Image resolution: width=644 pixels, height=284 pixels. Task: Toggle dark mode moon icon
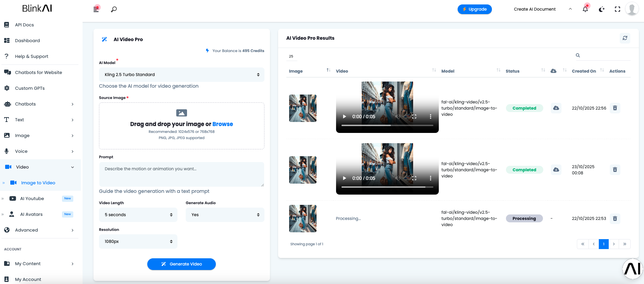(x=601, y=9)
